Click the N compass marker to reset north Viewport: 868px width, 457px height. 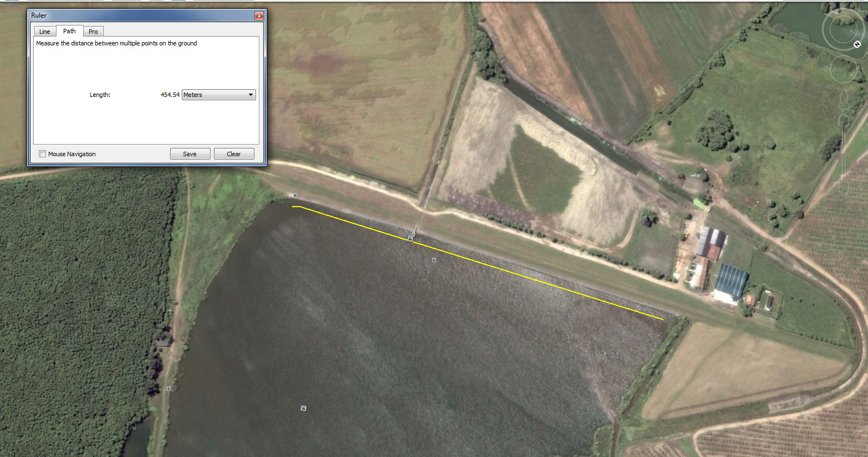[x=857, y=44]
